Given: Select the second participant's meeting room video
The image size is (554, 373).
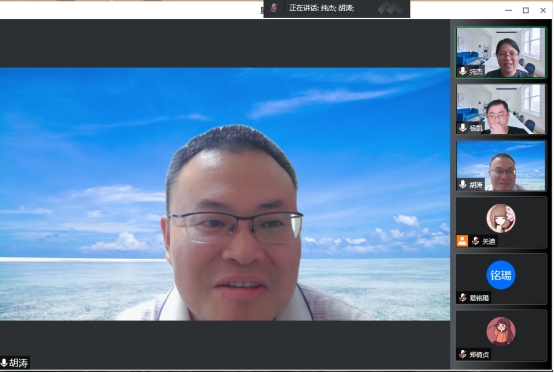Looking at the screenshot, I should point(501,109).
